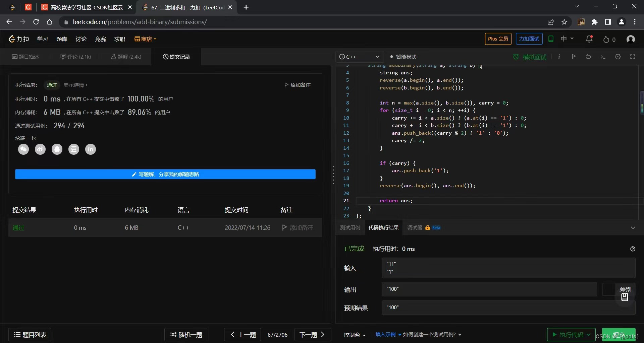The image size is (644, 343).
Task: Switch to the CSDN community browser tab
Action: [x=86, y=7]
